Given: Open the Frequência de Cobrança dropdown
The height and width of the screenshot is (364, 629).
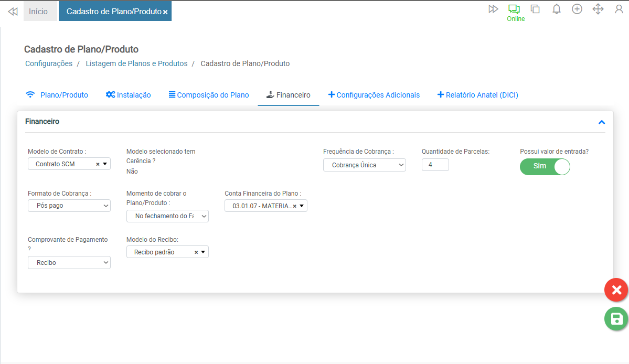Looking at the screenshot, I should [x=365, y=165].
